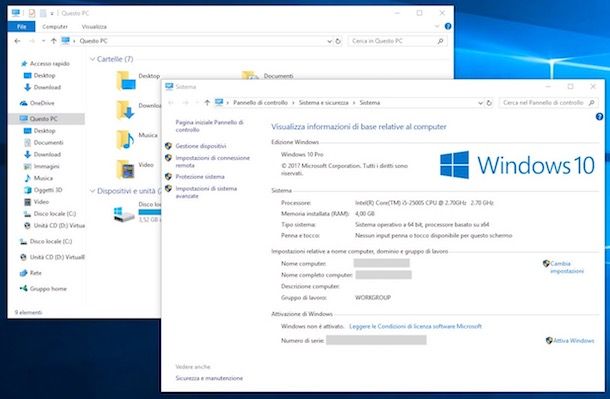This screenshot has height=399, width=610.
Task: Open quick access toolbar dropdown in title bar
Action: (52, 14)
